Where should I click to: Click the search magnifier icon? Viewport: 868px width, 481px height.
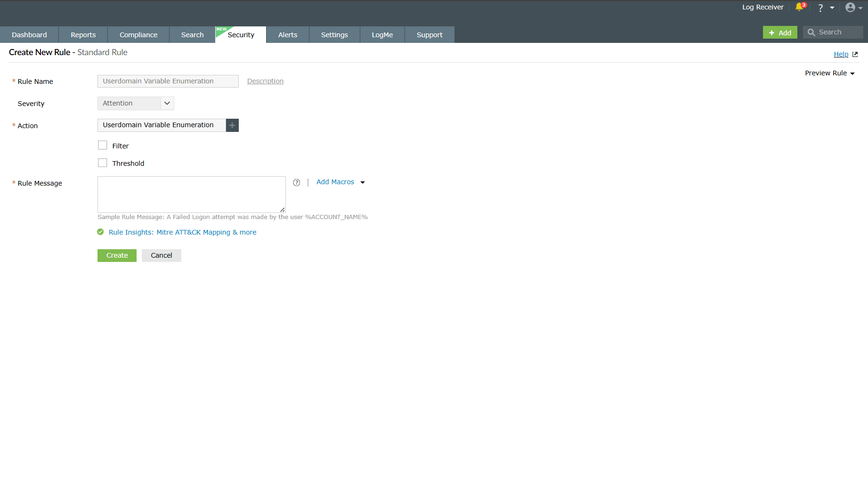[x=811, y=32]
